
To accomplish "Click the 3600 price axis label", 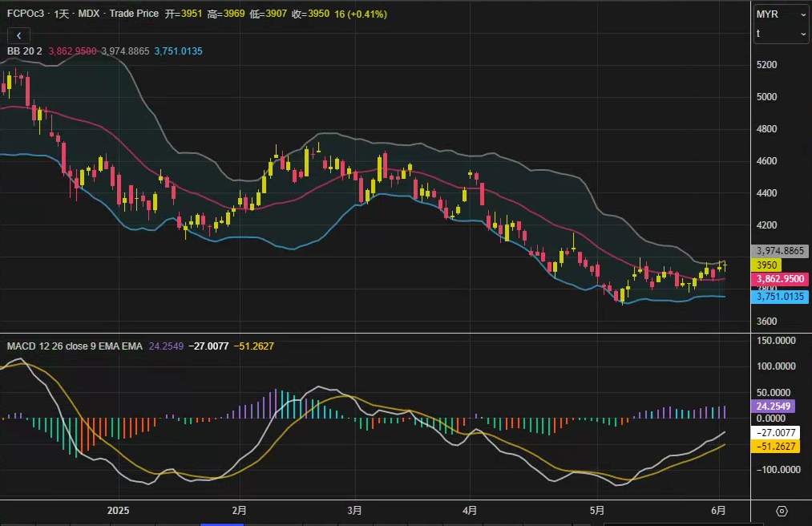I will (766, 322).
